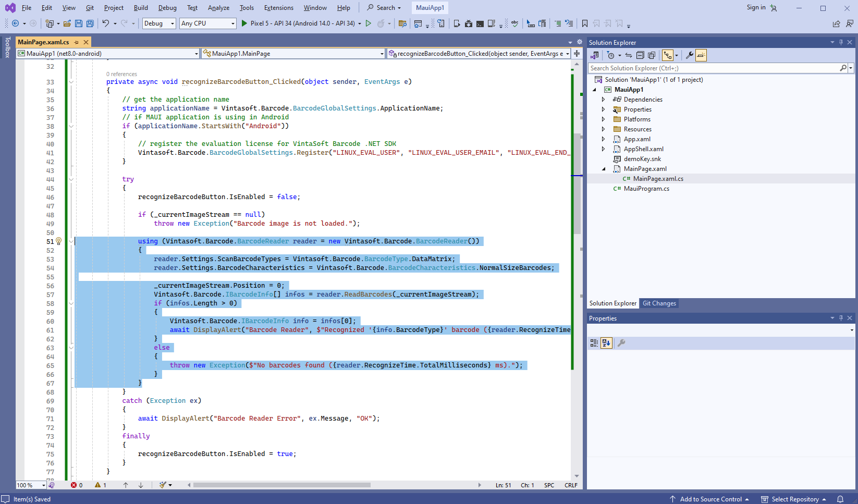
Task: Click the lightbulb quick actions icon on line 51
Action: (x=58, y=241)
